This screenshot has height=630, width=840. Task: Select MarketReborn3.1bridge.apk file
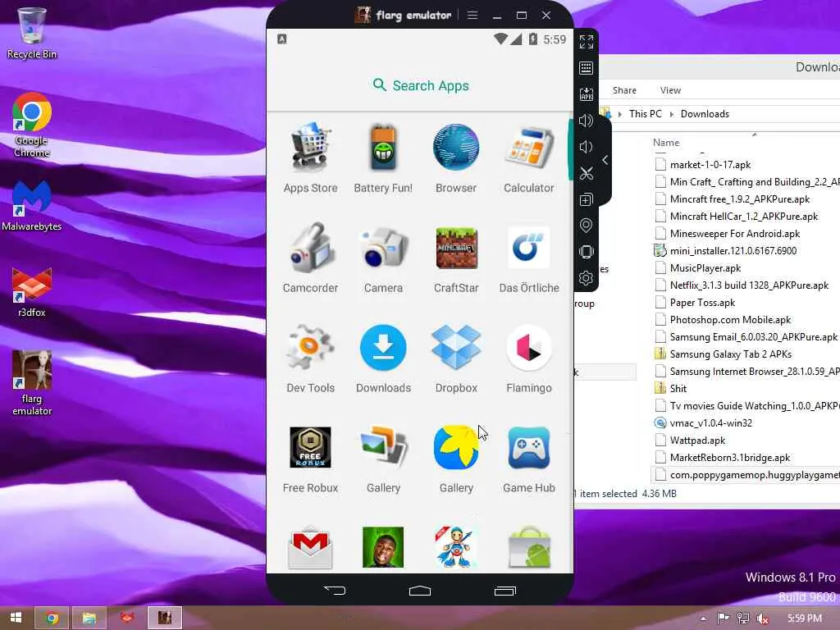723,458
